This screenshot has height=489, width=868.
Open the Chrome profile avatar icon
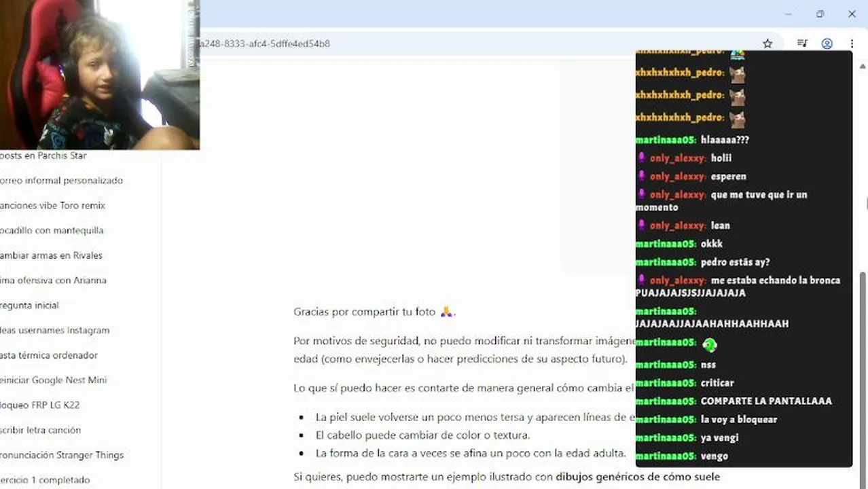pos(827,43)
